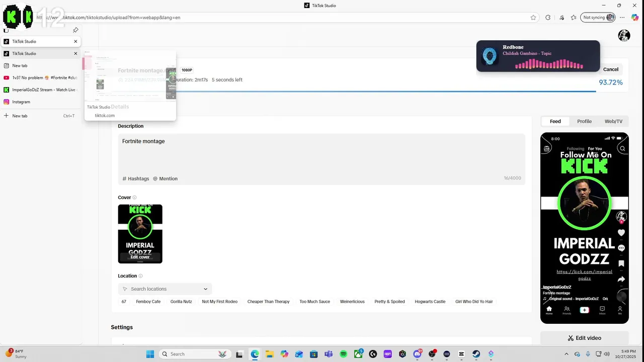Expand the Search locations dropdown
The height and width of the screenshot is (362, 644).
pos(205,289)
